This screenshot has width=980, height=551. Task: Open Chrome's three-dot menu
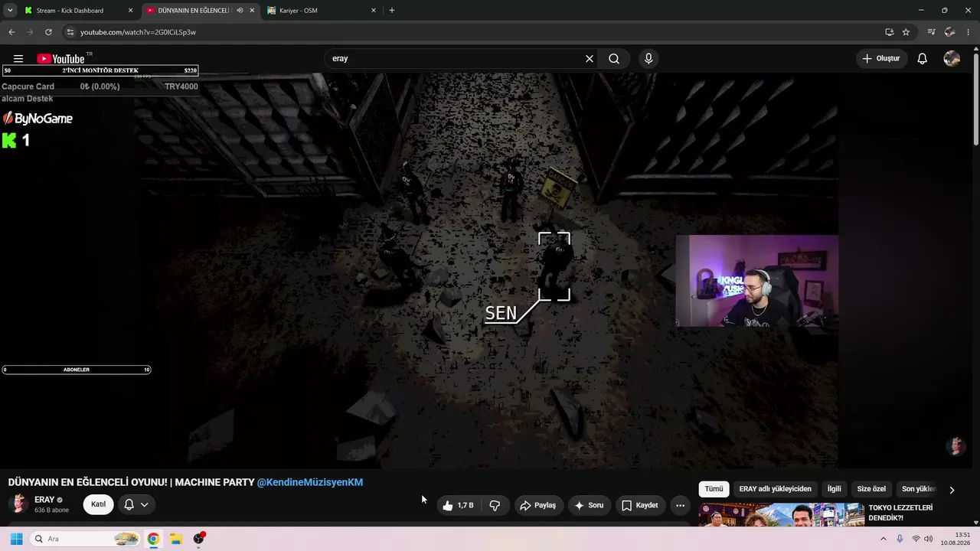point(969,32)
